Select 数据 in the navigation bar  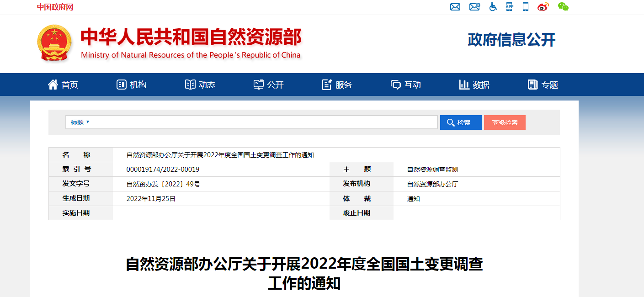click(474, 85)
